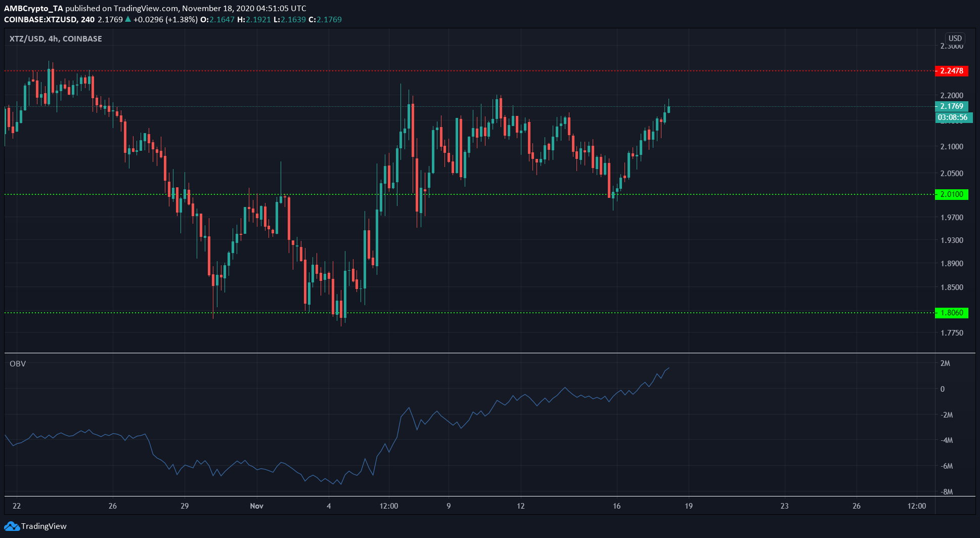Click the first 26 date label on time axis
Image resolution: width=980 pixels, height=538 pixels.
coord(112,506)
